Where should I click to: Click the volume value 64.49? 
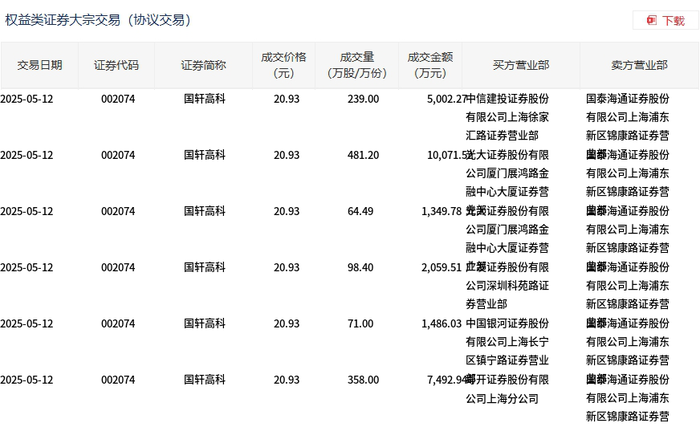coord(360,211)
